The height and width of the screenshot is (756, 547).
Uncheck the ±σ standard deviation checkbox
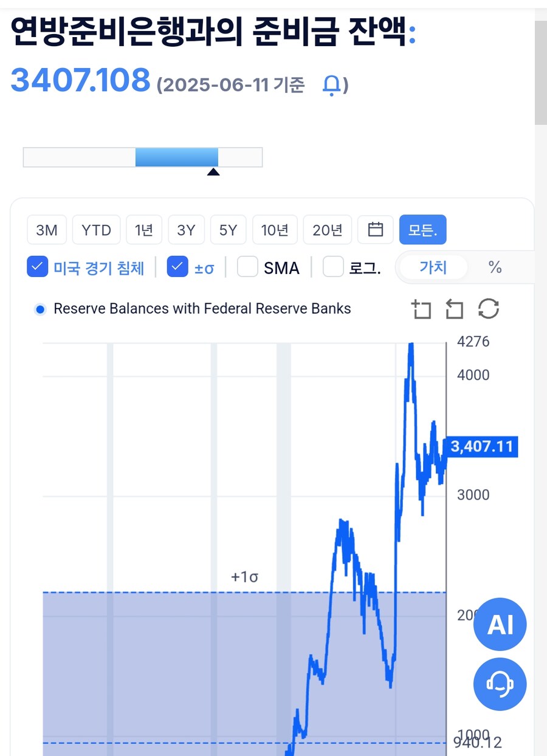pos(177,267)
